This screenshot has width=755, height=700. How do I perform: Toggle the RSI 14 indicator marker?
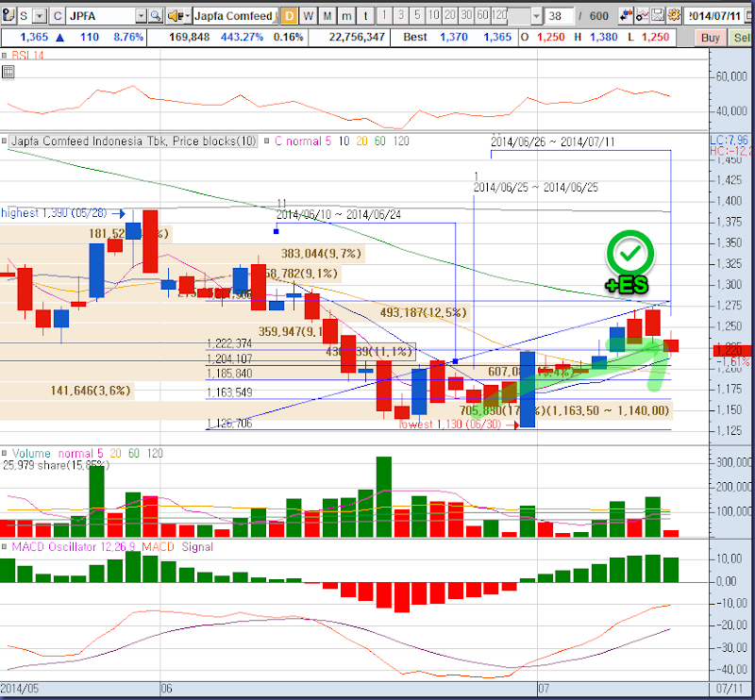pos(4,56)
